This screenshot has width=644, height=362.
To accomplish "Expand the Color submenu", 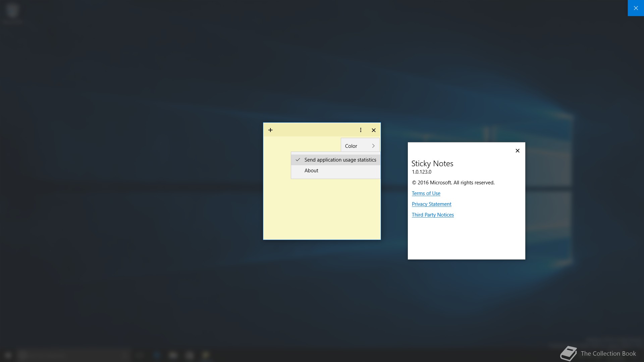I will click(x=360, y=146).
